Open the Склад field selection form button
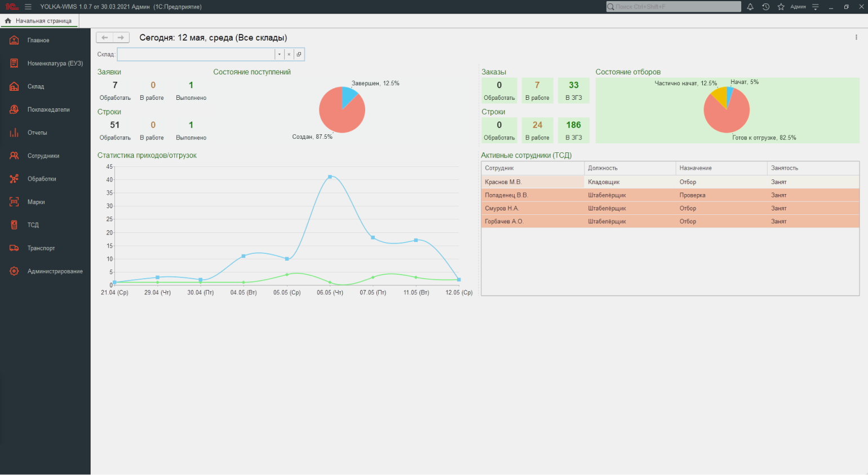Image resolution: width=868 pixels, height=475 pixels. (x=299, y=54)
